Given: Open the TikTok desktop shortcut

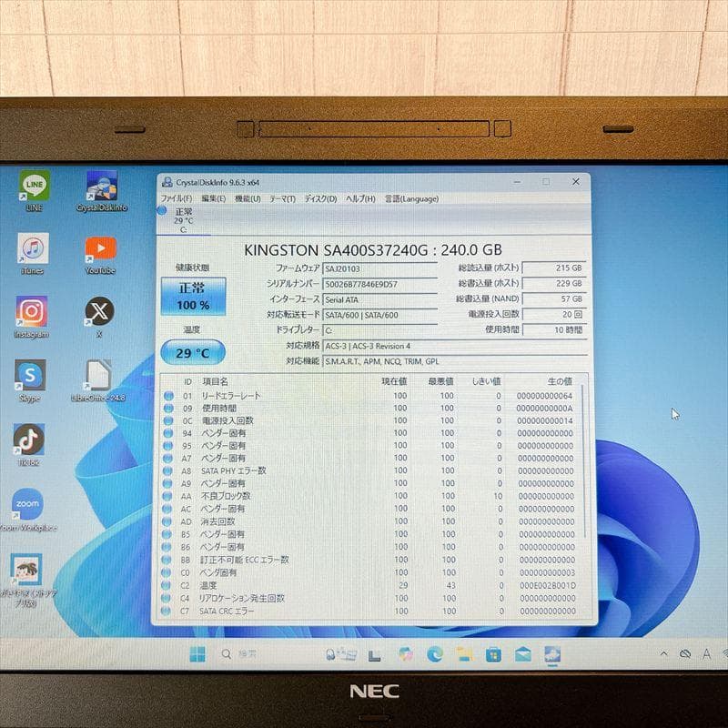Looking at the screenshot, I should click(29, 445).
